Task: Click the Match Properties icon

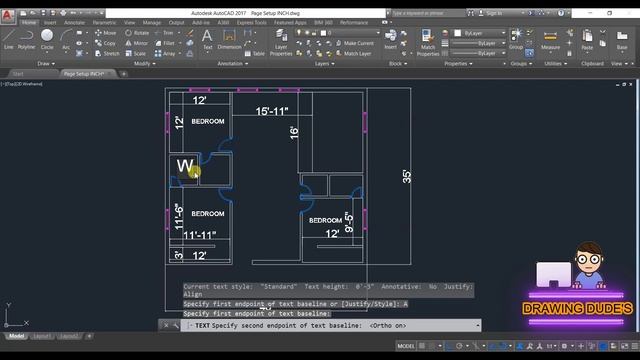Action: (x=428, y=42)
